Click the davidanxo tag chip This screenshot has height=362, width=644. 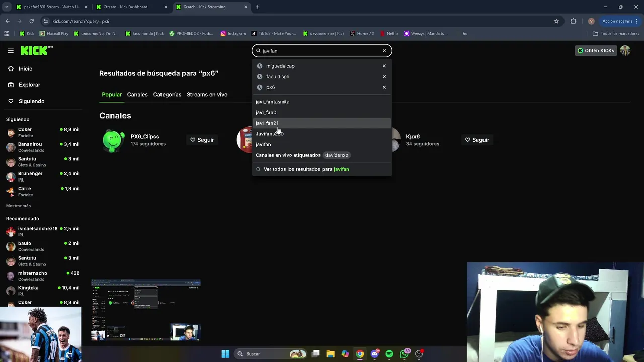click(x=336, y=155)
